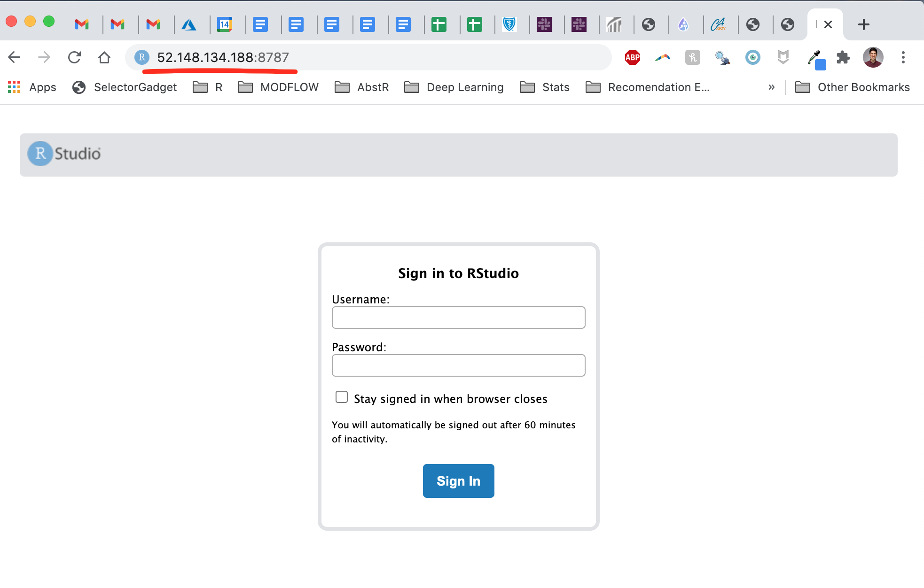Open the teal circle extension icon
The width and height of the screenshot is (924, 588).
753,57
